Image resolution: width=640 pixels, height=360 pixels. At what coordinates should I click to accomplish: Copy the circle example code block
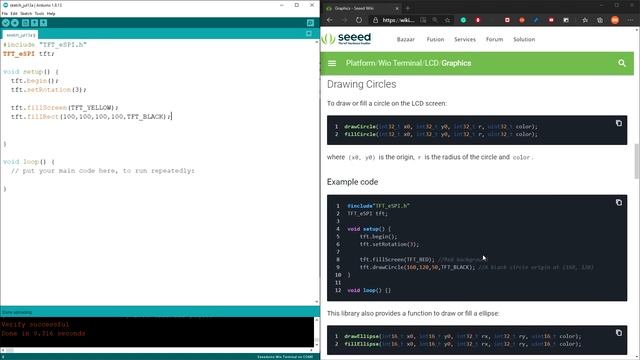click(x=619, y=202)
